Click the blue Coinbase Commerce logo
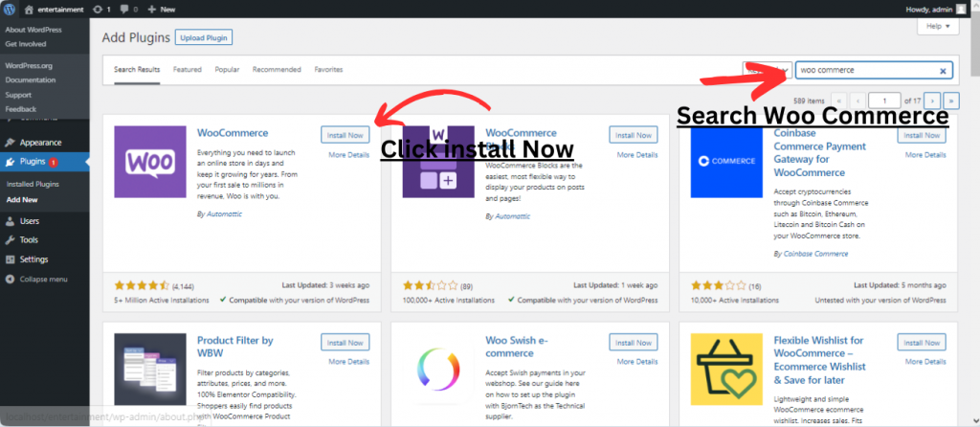Viewport: 980px width, 427px height. [726, 162]
